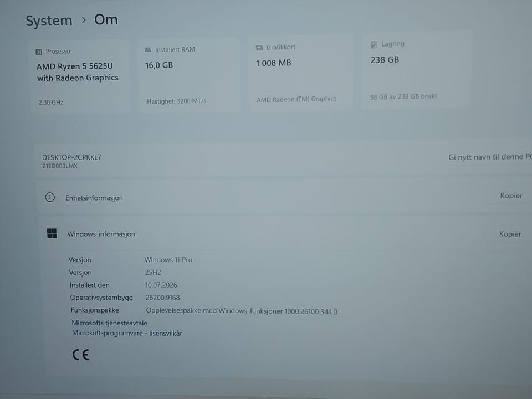Click the 2.30 GHz processor speed
Viewport: 532px width, 399px height.
51,102
